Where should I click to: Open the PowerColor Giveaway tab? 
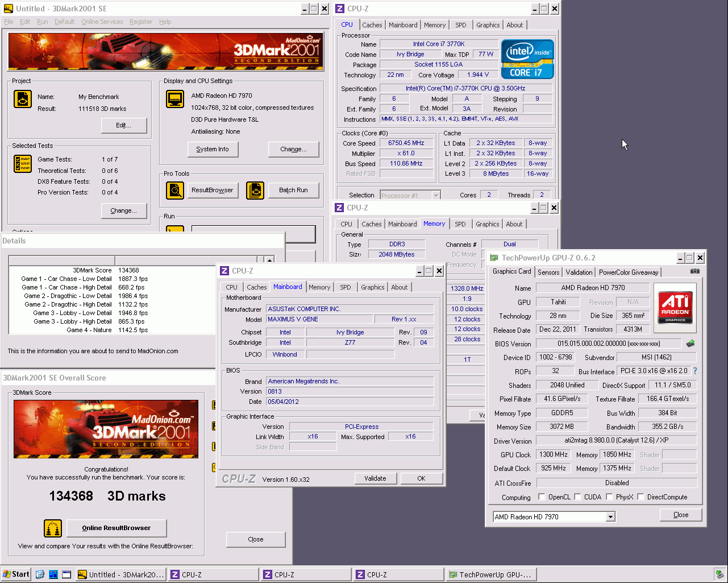(629, 272)
